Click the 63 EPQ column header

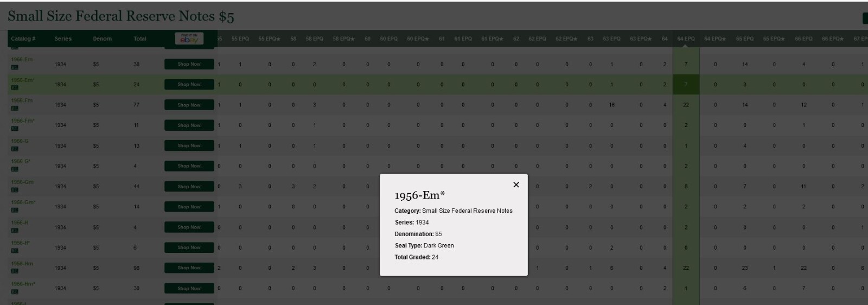(611, 39)
